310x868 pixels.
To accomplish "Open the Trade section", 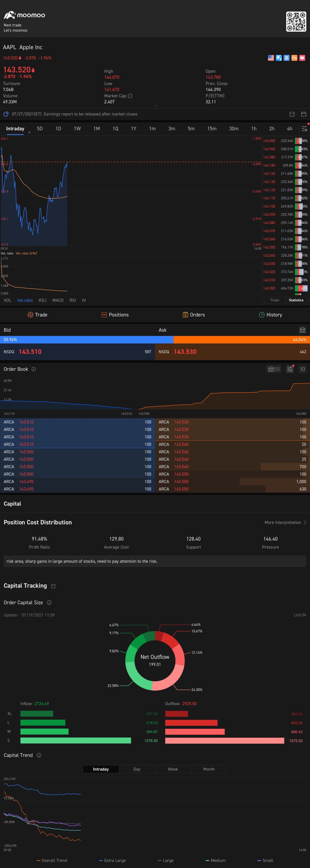I will pyautogui.click(x=37, y=315).
